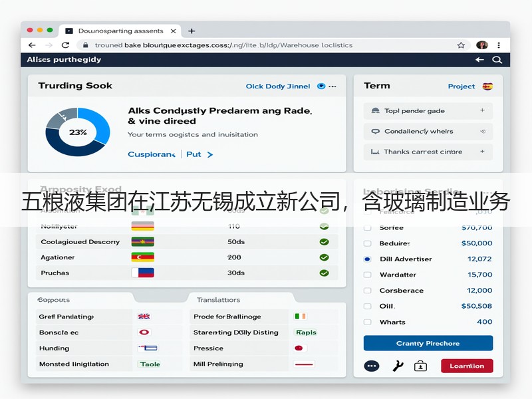Click red line swatch in Mill Prelinging row
Image resolution: width=532 pixels, height=399 pixels.
click(x=304, y=364)
